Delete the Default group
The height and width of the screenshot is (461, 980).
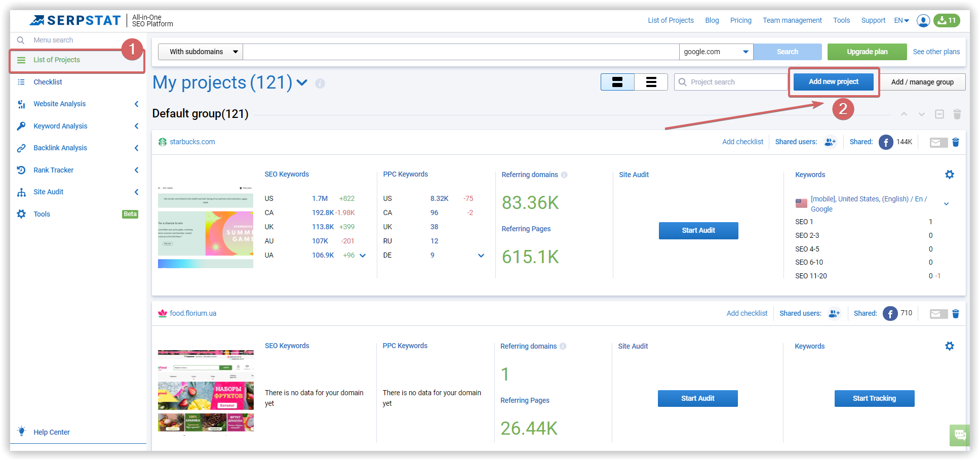click(957, 114)
